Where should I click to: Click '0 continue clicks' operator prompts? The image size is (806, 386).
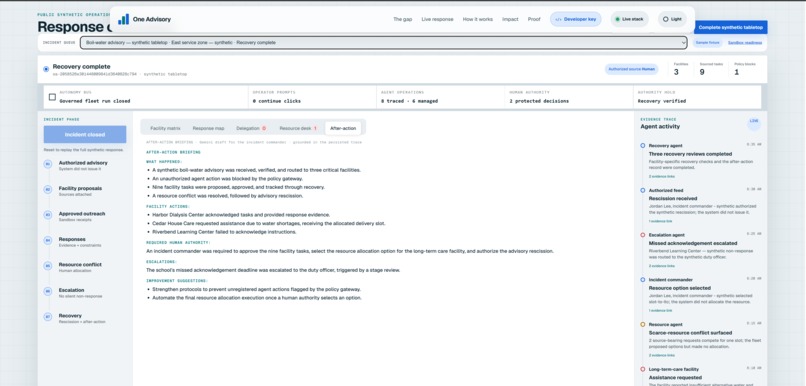[x=277, y=101]
